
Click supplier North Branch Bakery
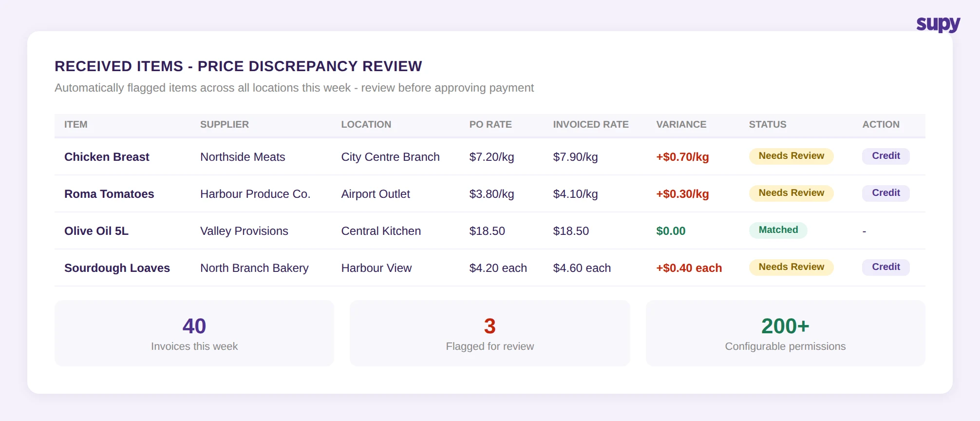[254, 268]
